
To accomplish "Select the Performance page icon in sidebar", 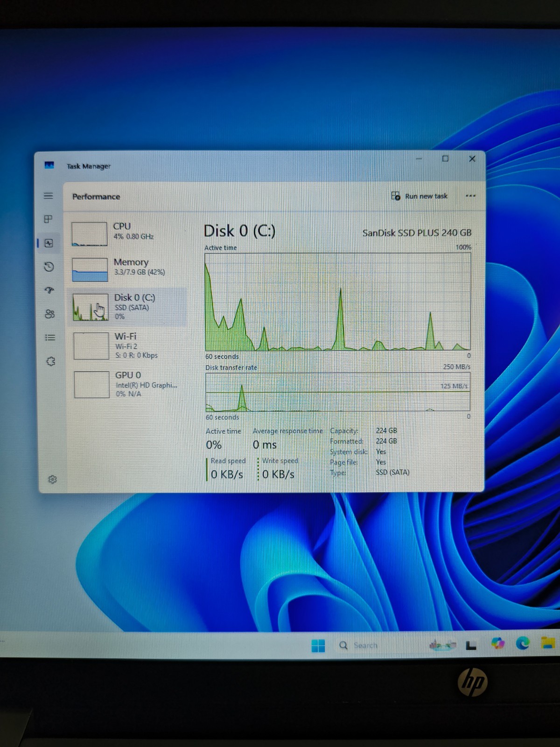I will [x=49, y=243].
